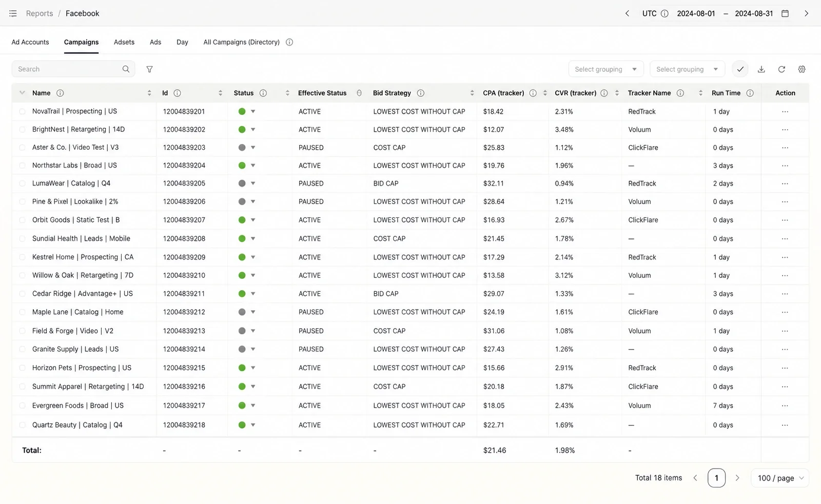The height and width of the screenshot is (504, 821).
Task: Check the Field & Forge | Video | V2 row
Action: (x=22, y=331)
